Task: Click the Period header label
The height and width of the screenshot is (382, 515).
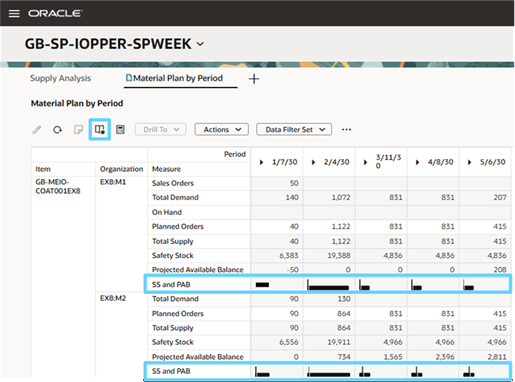Action: (x=235, y=154)
